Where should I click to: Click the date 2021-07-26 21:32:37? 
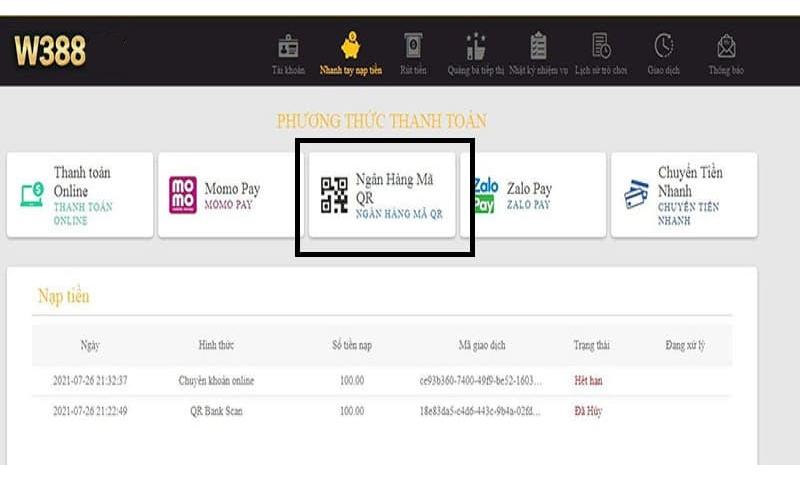(90, 381)
